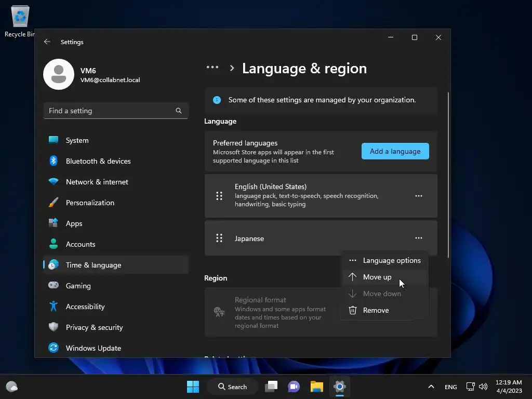Open the Accessibility settings category
The image size is (532, 399).
tap(116, 307)
